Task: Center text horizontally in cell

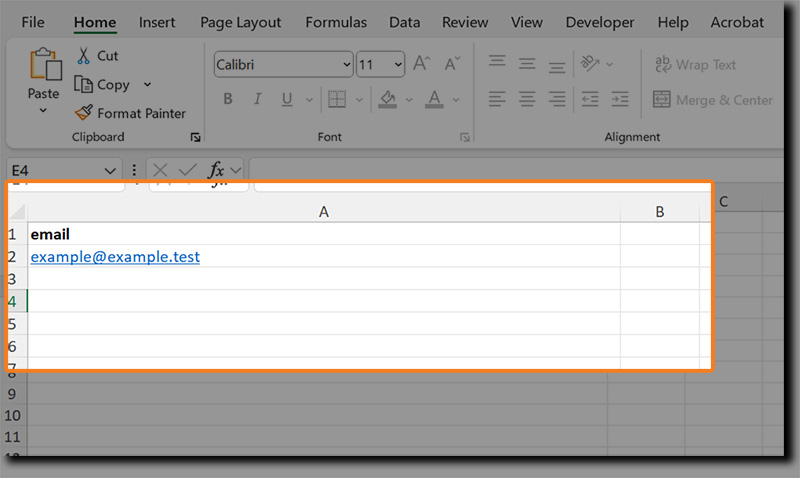Action: click(x=527, y=99)
